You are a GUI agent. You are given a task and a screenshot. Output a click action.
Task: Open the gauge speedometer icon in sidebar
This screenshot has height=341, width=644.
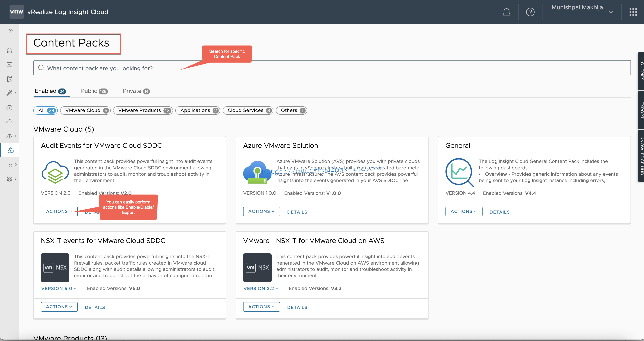pos(10,107)
